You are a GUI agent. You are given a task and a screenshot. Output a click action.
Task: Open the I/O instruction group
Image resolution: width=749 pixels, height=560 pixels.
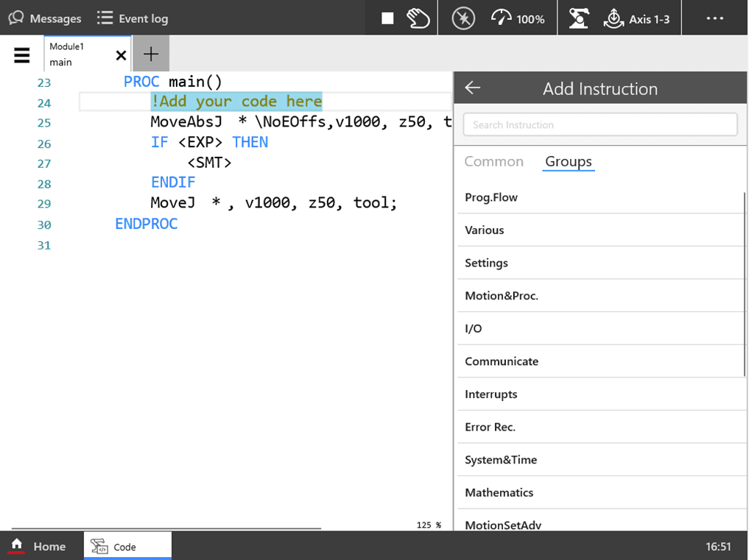point(600,328)
